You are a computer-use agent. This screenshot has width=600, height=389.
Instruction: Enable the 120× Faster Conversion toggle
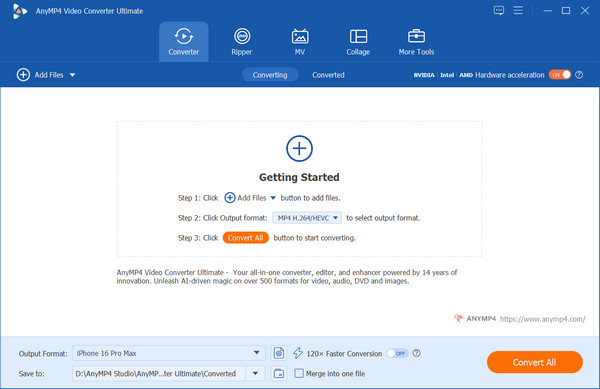397,353
